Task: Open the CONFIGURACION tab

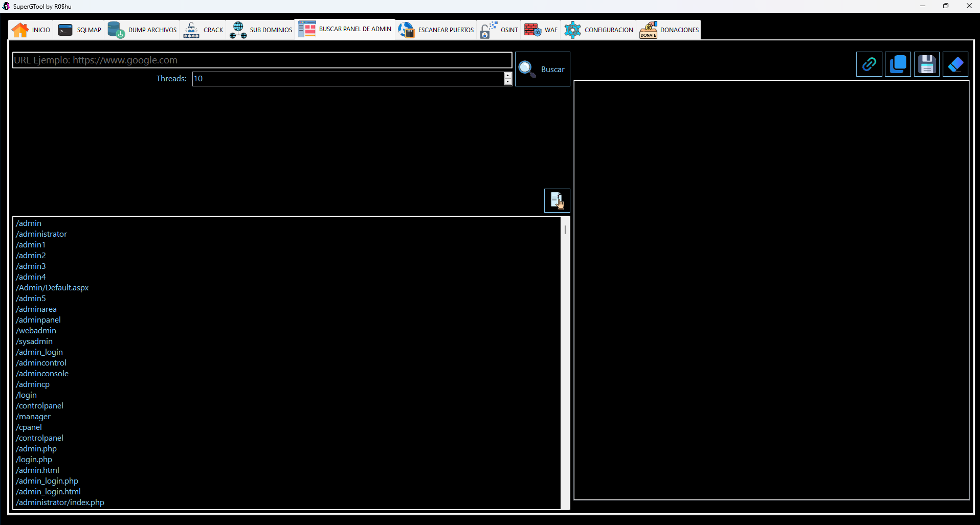Action: 598,30
